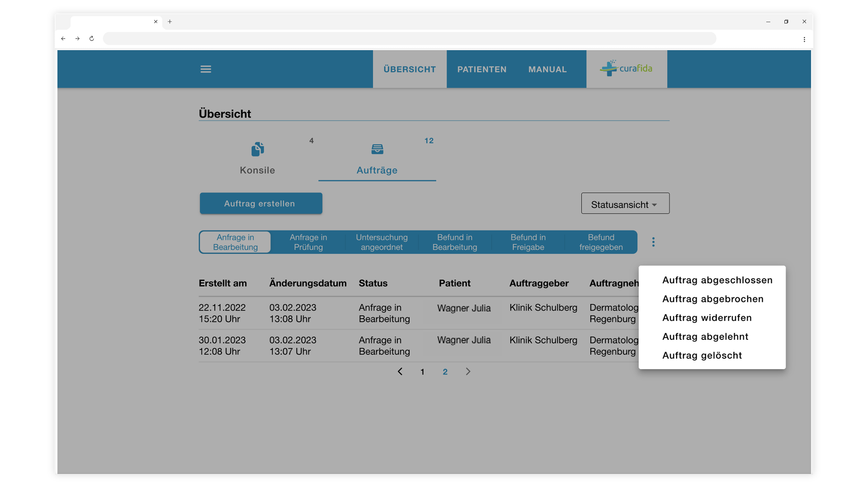Click the Status column header

click(x=373, y=283)
